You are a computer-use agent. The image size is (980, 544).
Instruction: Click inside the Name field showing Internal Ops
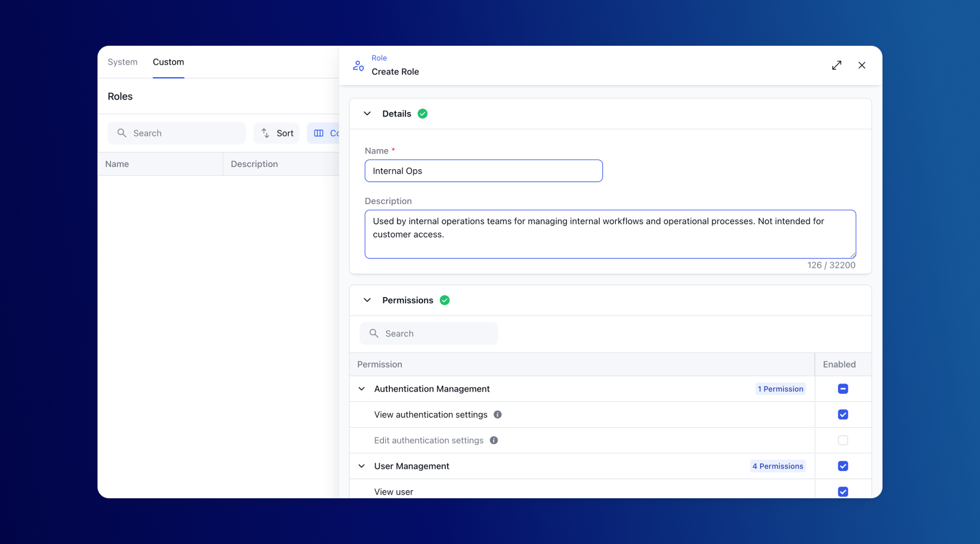(483, 170)
